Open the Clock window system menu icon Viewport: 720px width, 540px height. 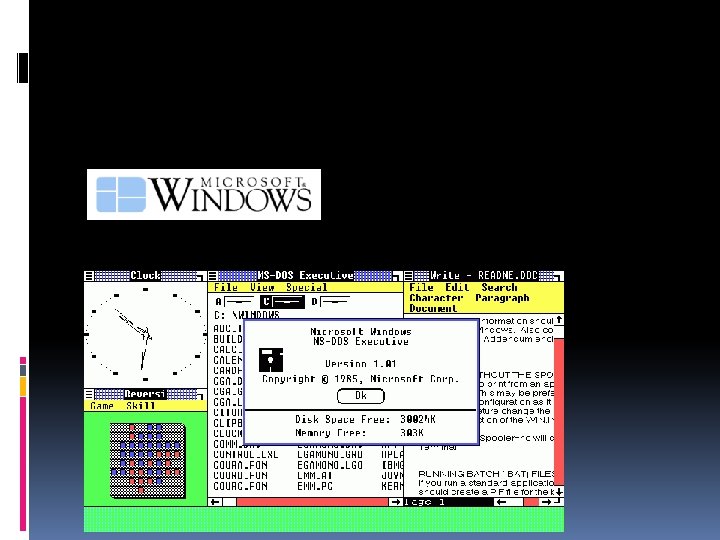pyautogui.click(x=89, y=276)
